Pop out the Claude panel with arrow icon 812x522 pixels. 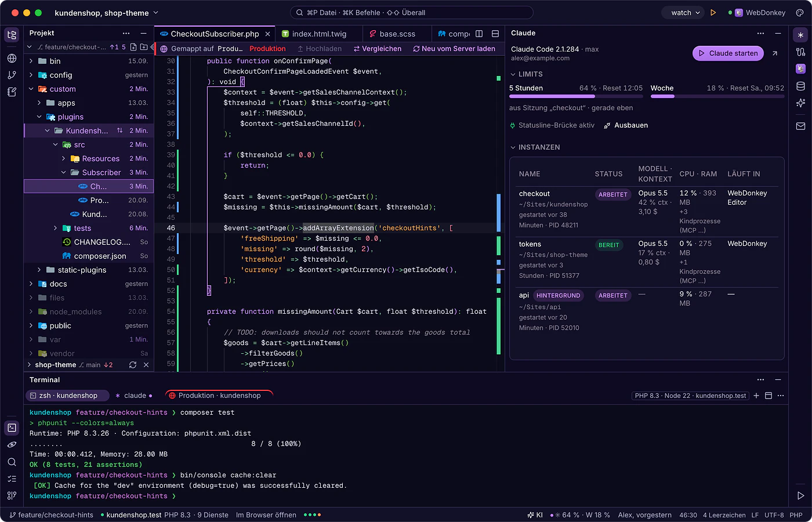pos(774,53)
